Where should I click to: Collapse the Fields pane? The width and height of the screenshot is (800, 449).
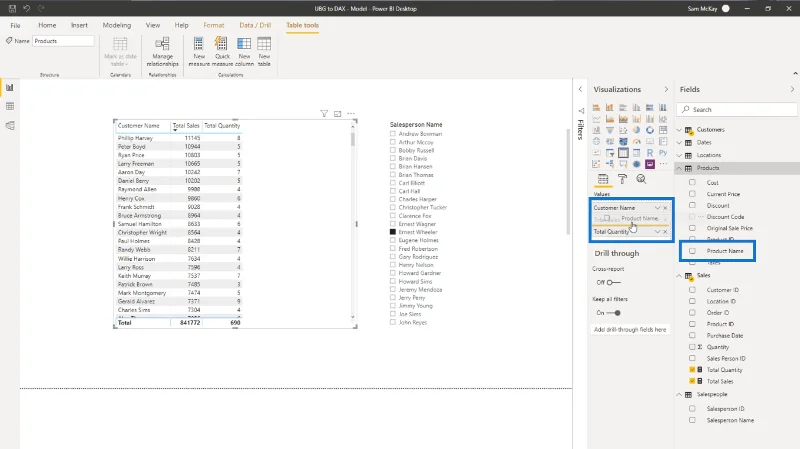(x=792, y=89)
